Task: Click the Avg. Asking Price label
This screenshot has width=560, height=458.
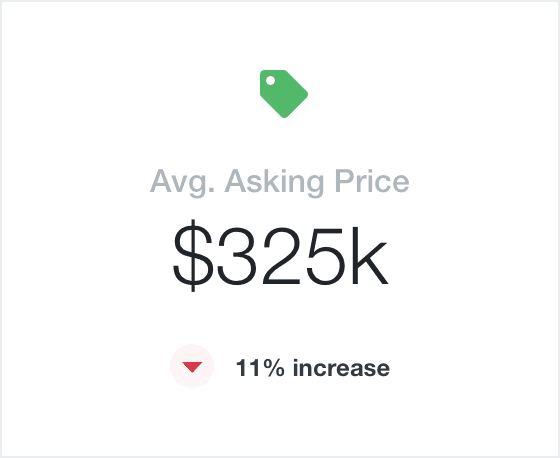Action: (x=280, y=182)
